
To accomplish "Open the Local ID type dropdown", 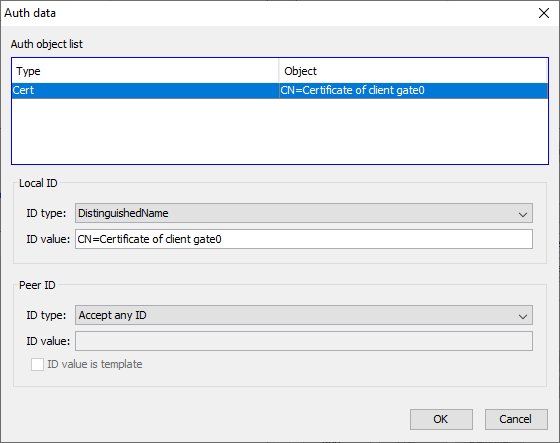I will (304, 213).
